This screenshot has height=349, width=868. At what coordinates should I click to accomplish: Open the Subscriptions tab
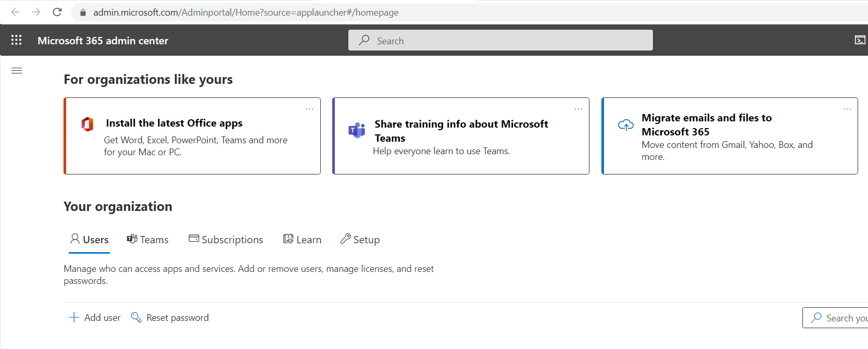click(226, 240)
